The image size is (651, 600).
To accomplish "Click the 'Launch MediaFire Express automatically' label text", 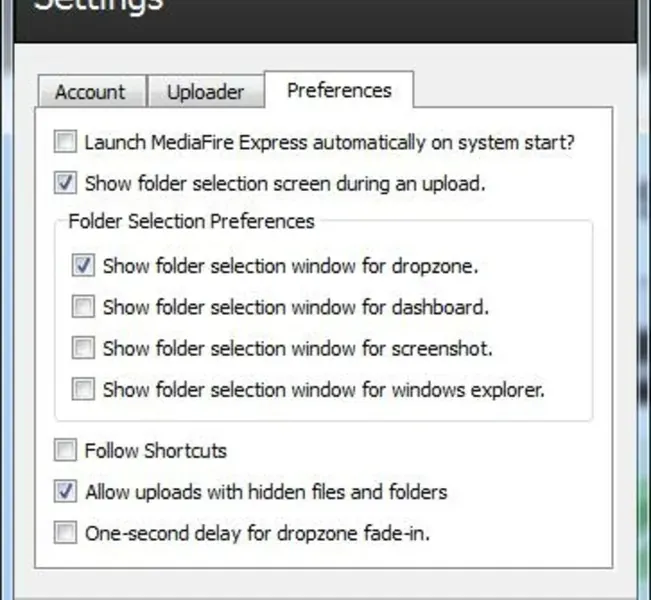I will (x=330, y=142).
